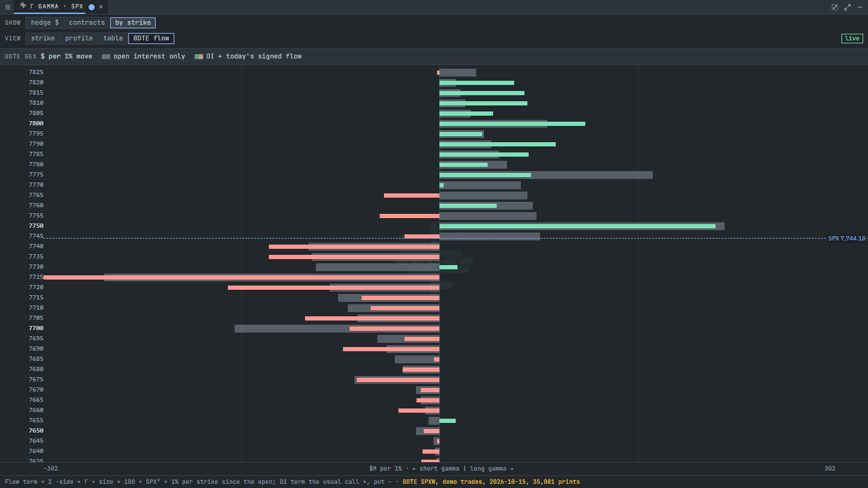Select the 7700 strike label
Viewport: 868px width, 488px height.
[36, 328]
